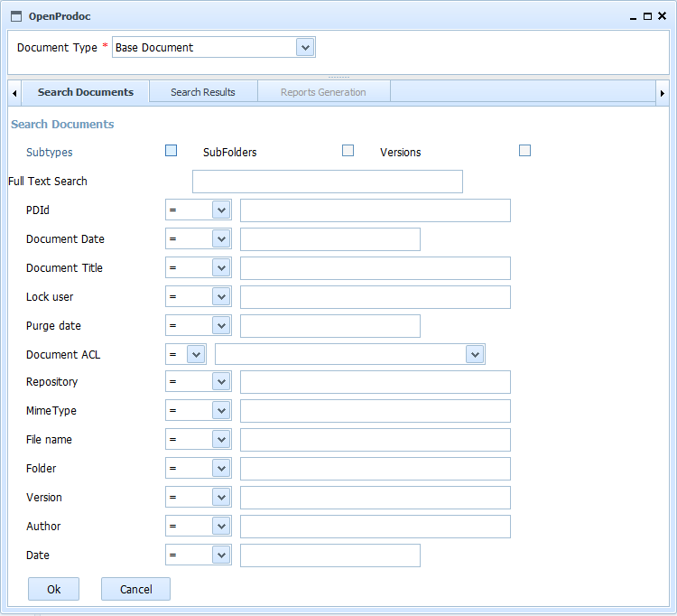Image resolution: width=677 pixels, height=616 pixels.
Task: Click the OpenProdoc window icon
Action: point(16,16)
